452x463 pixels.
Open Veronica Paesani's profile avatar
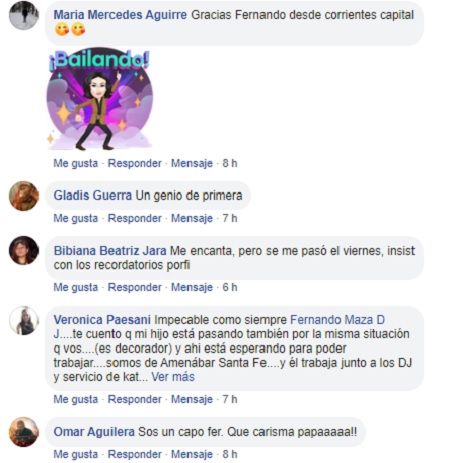(x=24, y=320)
